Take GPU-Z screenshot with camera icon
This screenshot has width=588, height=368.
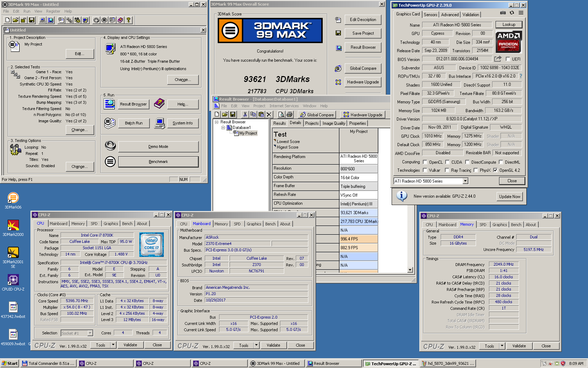pyautogui.click(x=503, y=13)
